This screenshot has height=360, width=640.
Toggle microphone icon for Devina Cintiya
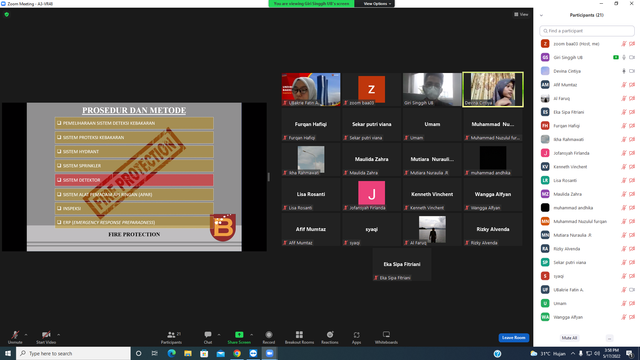coord(624,71)
